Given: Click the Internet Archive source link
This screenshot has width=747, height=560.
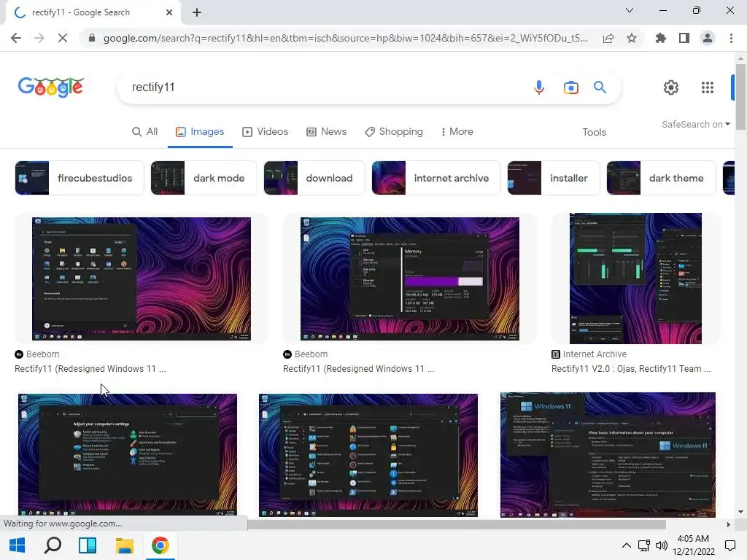Looking at the screenshot, I should (589, 354).
